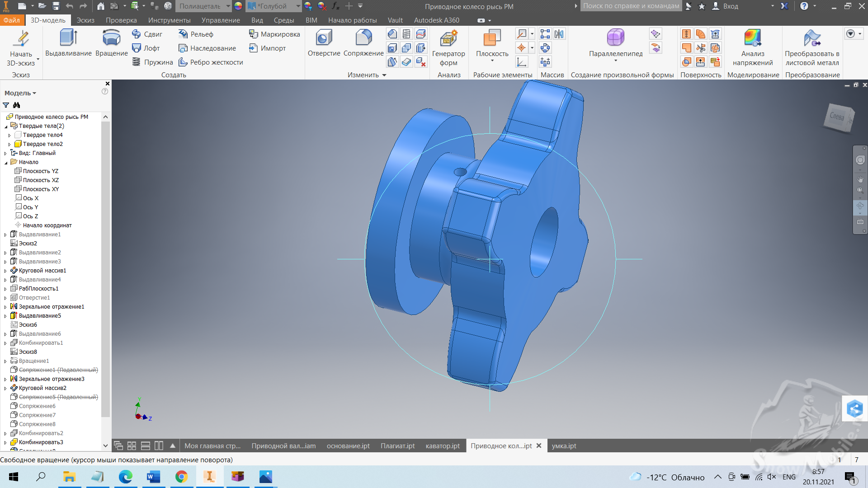The width and height of the screenshot is (868, 488).
Task: Create a work plane with Плоскость
Action: click(x=492, y=45)
